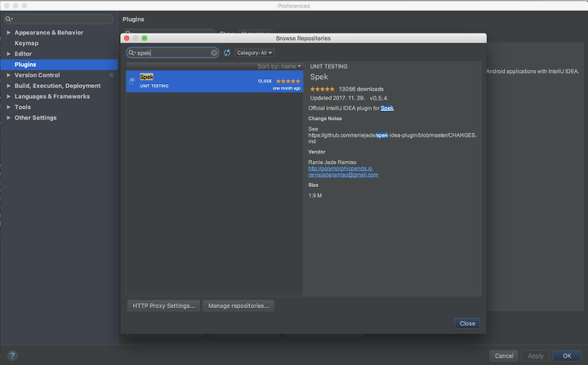This screenshot has height=365, width=588.
Task: Open the Spek link in description
Action: click(x=387, y=108)
